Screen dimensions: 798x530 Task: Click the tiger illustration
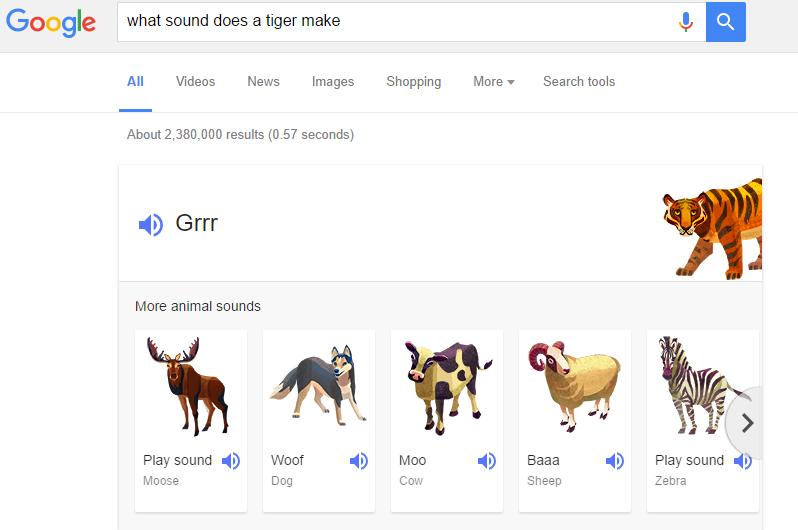point(712,229)
